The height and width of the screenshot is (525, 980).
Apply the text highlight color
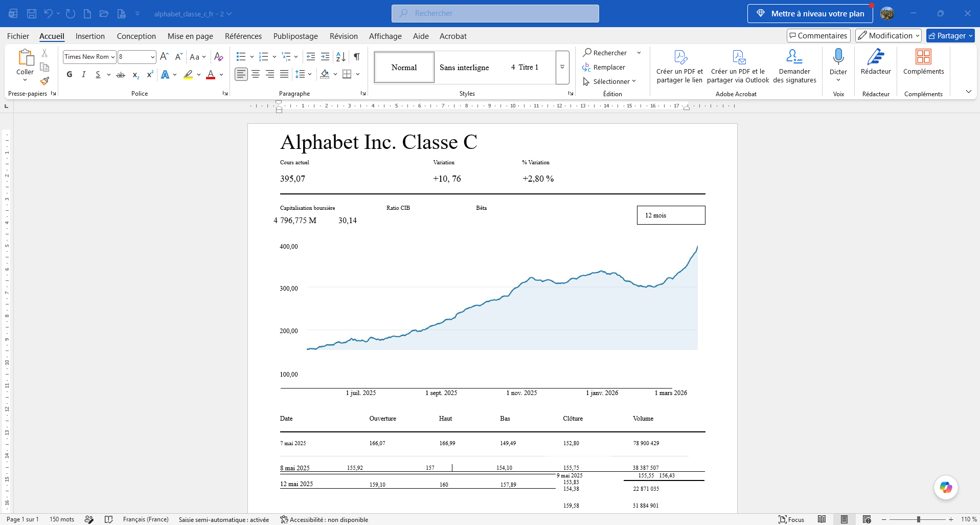[189, 75]
